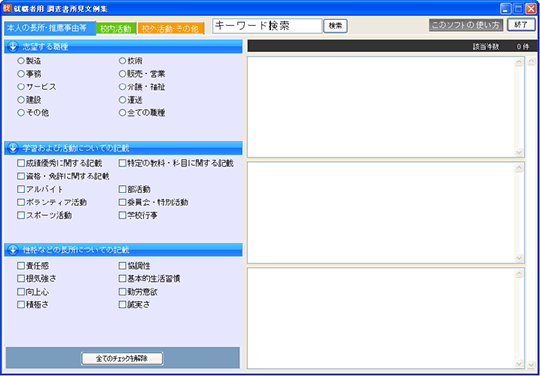Select the サービス radio button
Viewport: 540px width, 376px height.
(x=21, y=87)
